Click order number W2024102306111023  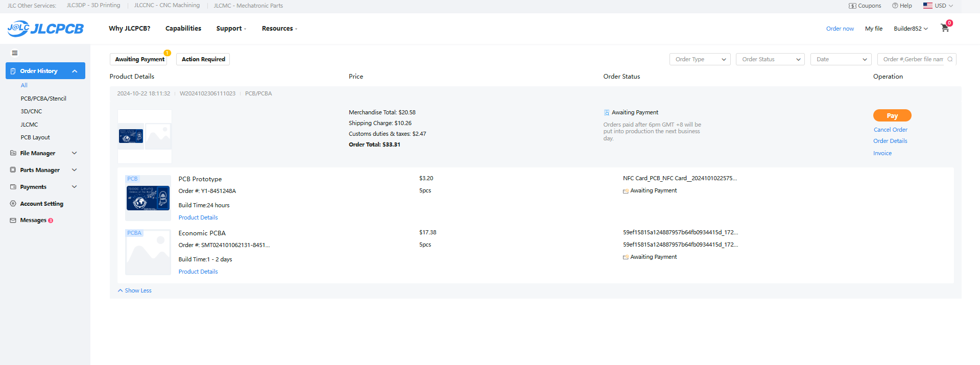pyautogui.click(x=207, y=93)
